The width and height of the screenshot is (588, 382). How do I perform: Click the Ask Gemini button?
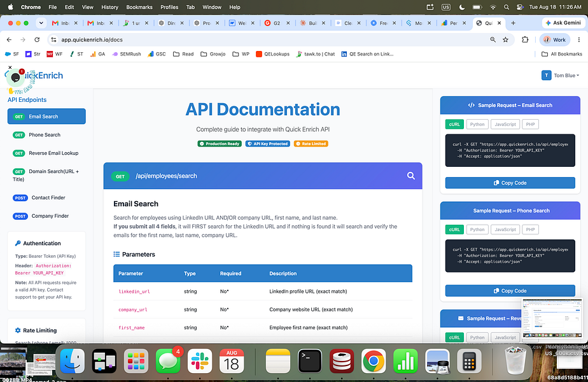pos(563,23)
